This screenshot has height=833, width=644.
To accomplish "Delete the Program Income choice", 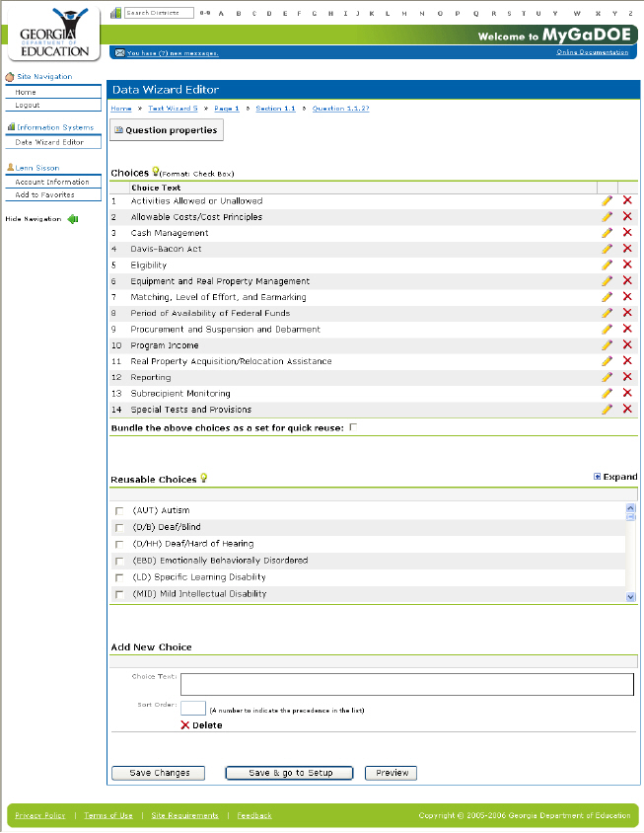I will [627, 344].
